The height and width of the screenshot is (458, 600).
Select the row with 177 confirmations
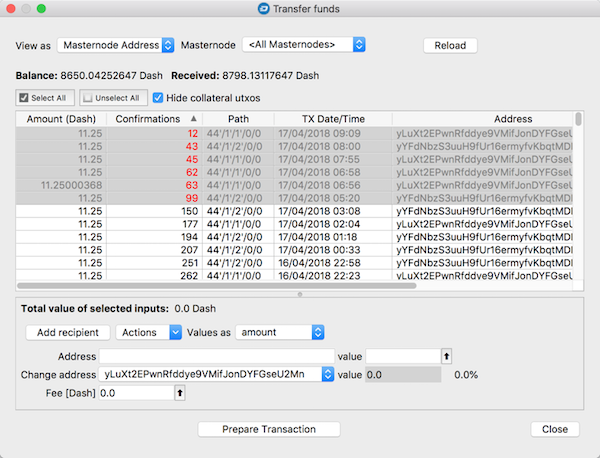[294, 224]
